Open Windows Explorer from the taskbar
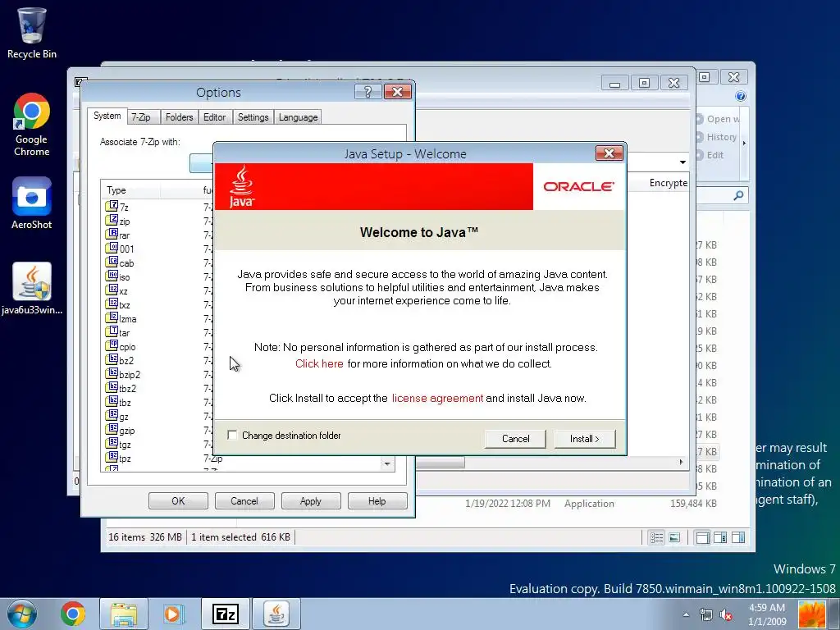Viewport: 840px width, 630px height. pyautogui.click(x=123, y=614)
